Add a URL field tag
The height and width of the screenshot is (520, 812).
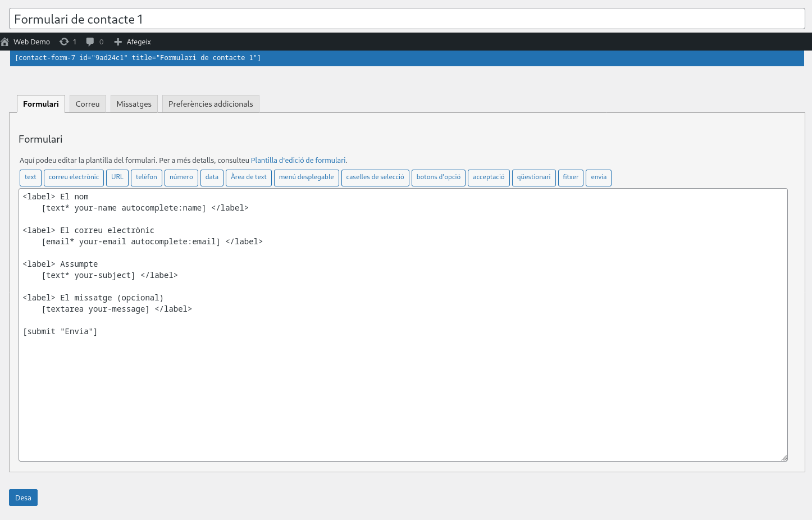coord(117,177)
